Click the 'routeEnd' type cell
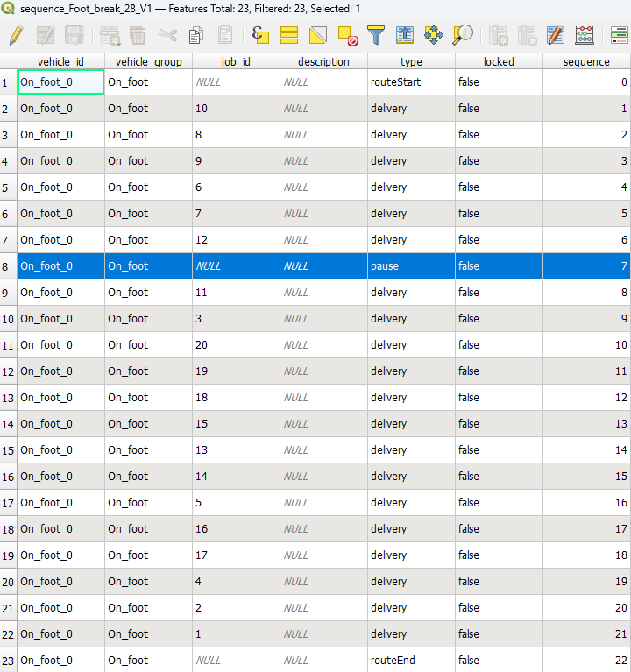631x672 pixels. (x=411, y=661)
